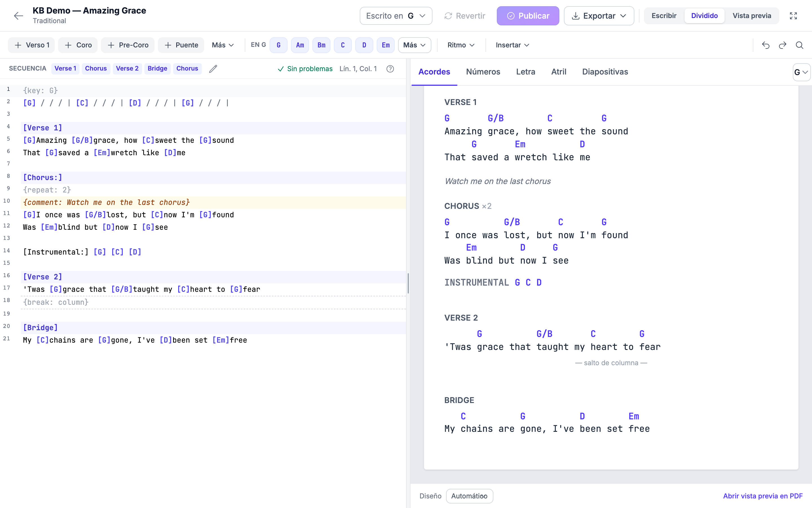Viewport: 812px width, 508px height.
Task: Open the Escrito en G key dropdown
Action: (396, 16)
